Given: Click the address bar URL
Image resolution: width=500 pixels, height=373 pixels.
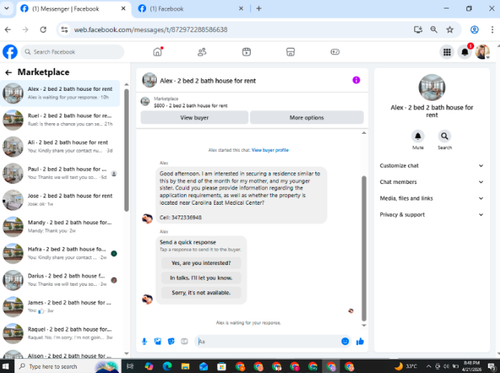Looking at the screenshot, I should point(151,30).
